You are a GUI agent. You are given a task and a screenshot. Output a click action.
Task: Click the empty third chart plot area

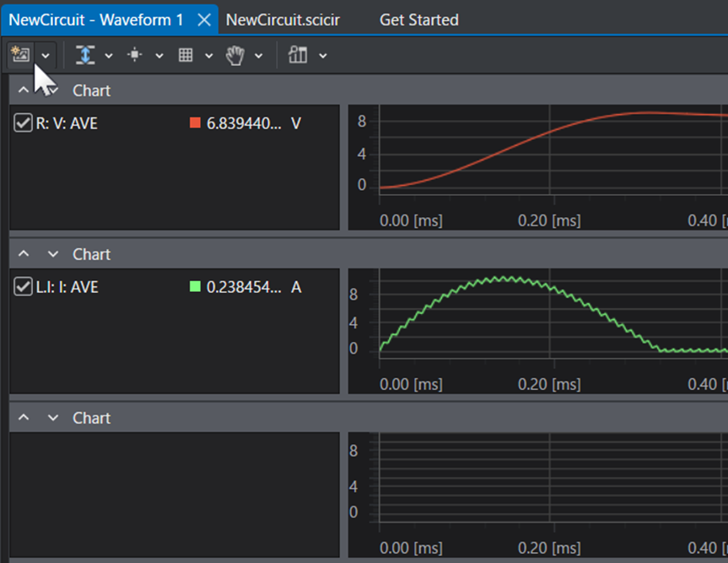[553, 479]
